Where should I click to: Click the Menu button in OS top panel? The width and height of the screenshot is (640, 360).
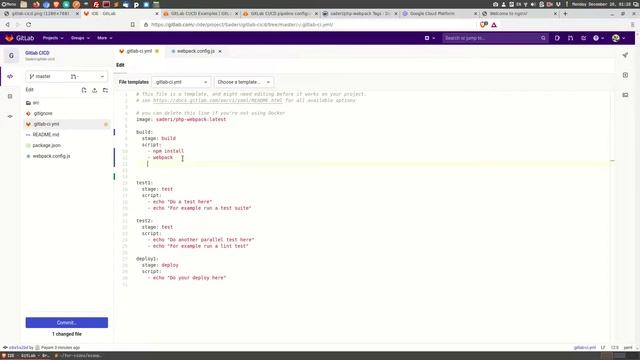9,4
